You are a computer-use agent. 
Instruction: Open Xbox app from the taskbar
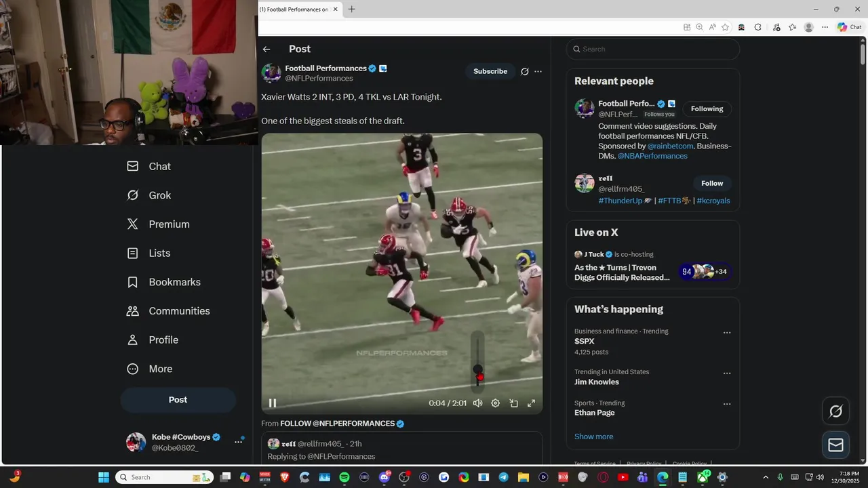coord(703,477)
